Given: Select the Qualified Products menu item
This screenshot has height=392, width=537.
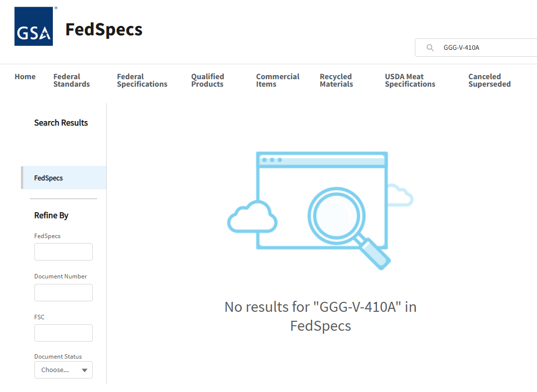Looking at the screenshot, I should click(x=207, y=80).
